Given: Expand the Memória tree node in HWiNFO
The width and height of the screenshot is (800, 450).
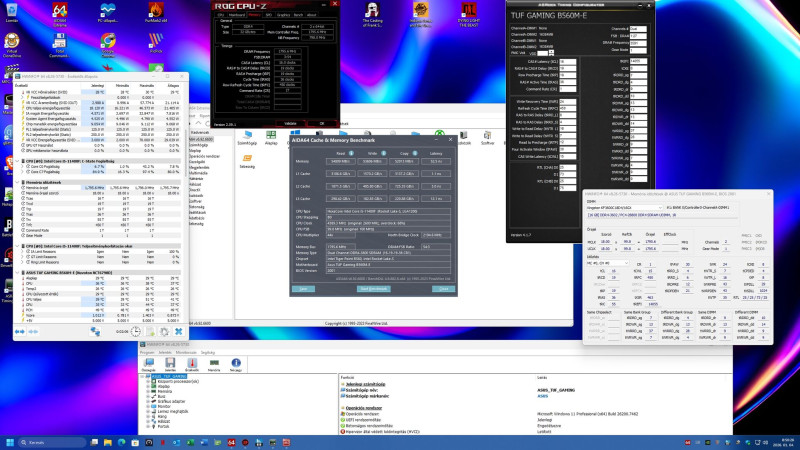Looking at the screenshot, I should tap(148, 391).
